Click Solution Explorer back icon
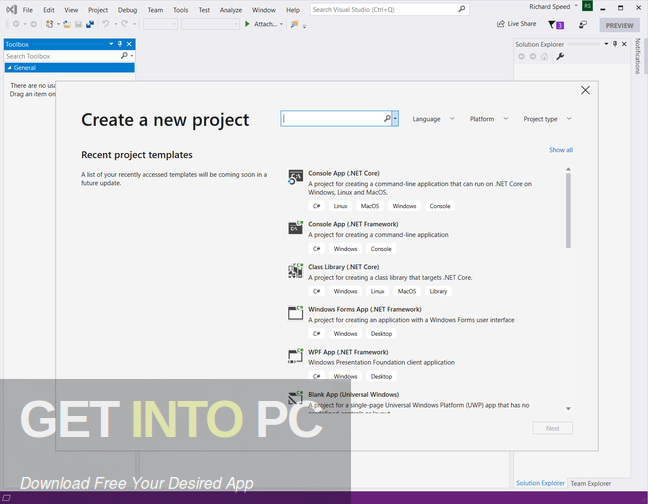This screenshot has height=504, width=648. 522,57
